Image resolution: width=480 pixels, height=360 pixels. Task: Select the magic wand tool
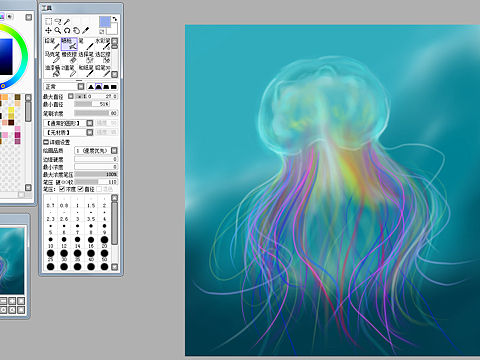coord(67,21)
